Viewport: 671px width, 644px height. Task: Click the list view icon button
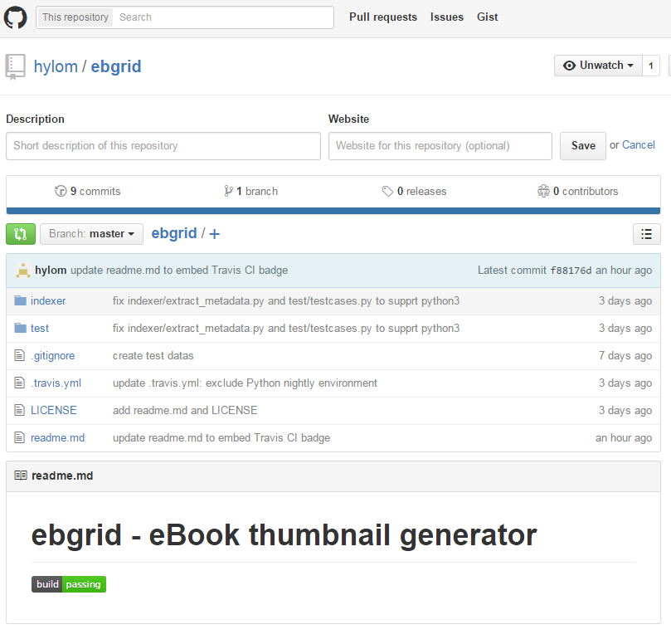tap(647, 234)
